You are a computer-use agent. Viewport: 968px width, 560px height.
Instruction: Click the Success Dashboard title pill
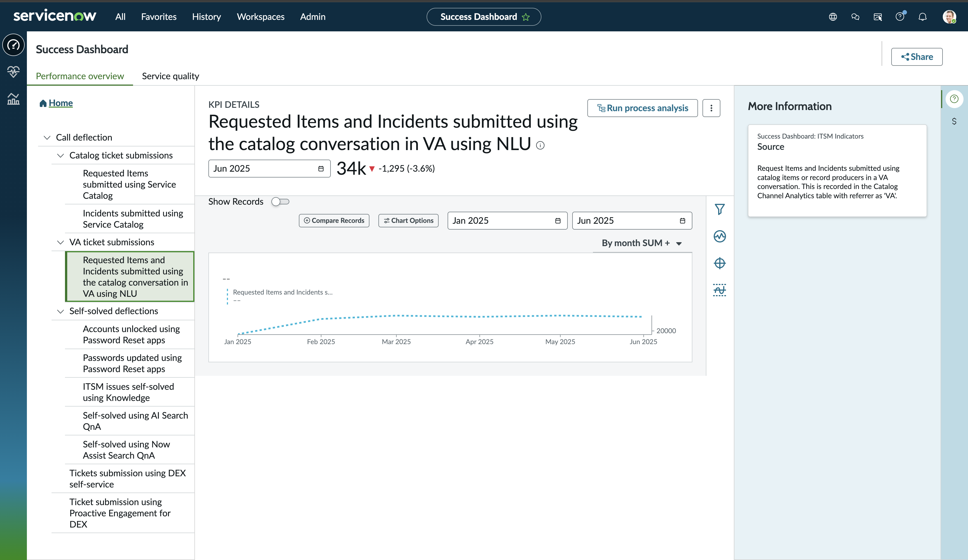[484, 17]
